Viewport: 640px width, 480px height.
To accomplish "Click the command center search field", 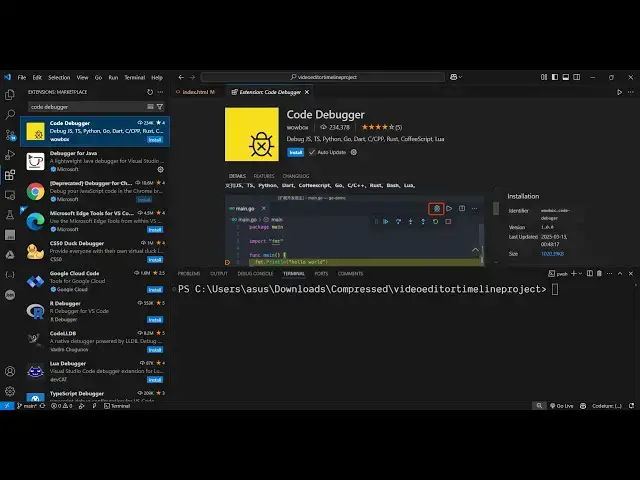I will (323, 77).
